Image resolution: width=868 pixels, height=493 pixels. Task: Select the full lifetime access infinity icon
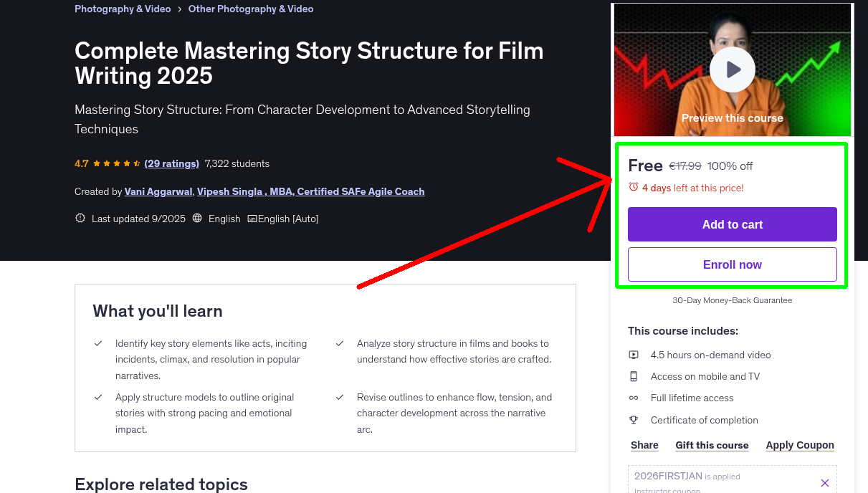(634, 398)
